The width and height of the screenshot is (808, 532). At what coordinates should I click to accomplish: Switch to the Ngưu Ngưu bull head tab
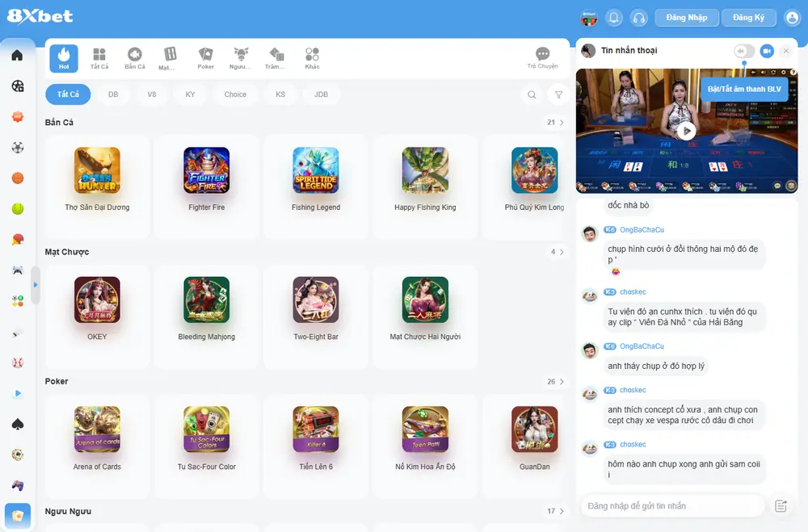241,58
